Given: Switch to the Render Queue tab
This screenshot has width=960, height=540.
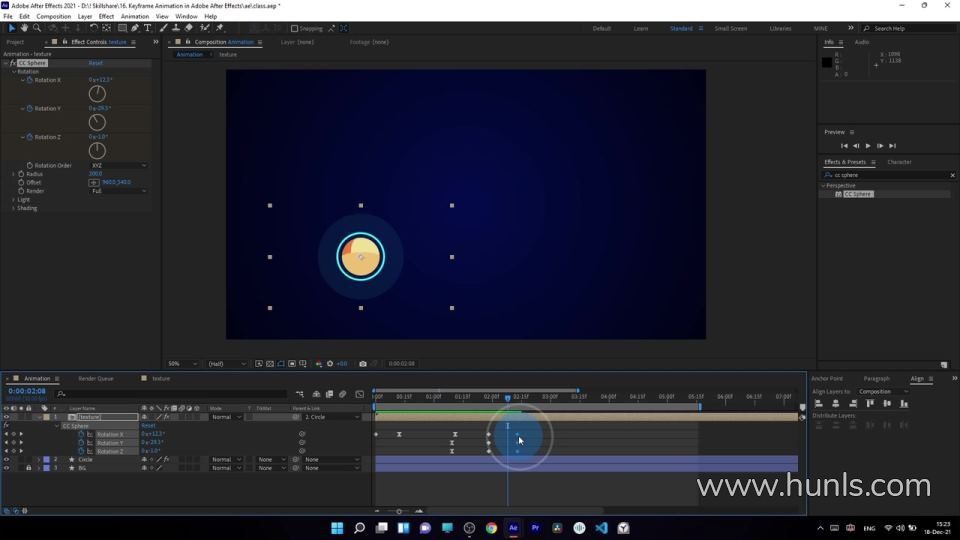Looking at the screenshot, I should (96, 379).
